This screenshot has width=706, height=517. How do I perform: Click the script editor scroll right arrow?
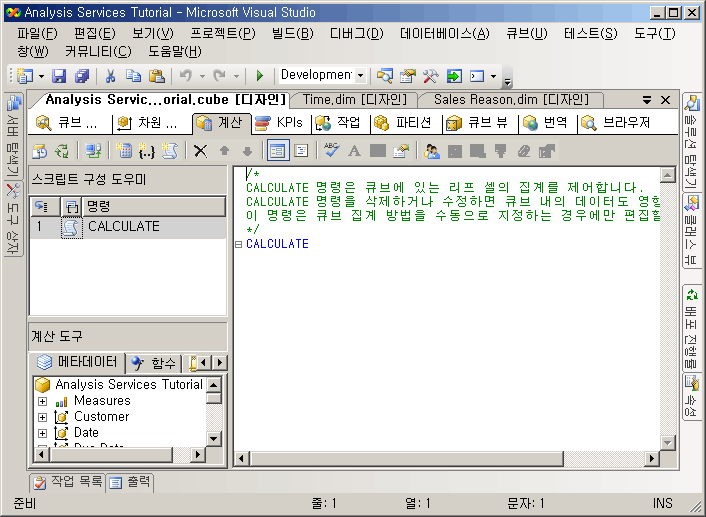point(651,458)
